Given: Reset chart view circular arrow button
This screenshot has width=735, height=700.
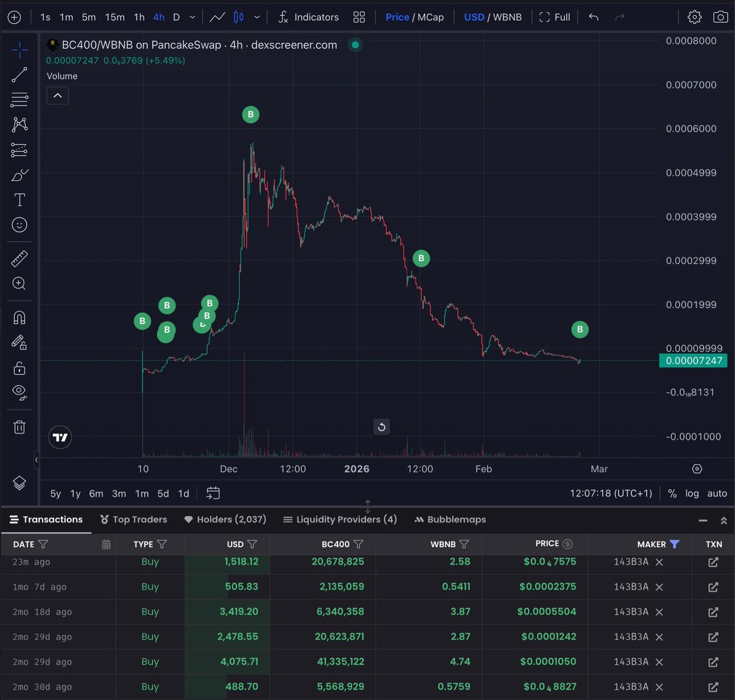Looking at the screenshot, I should tap(382, 427).
